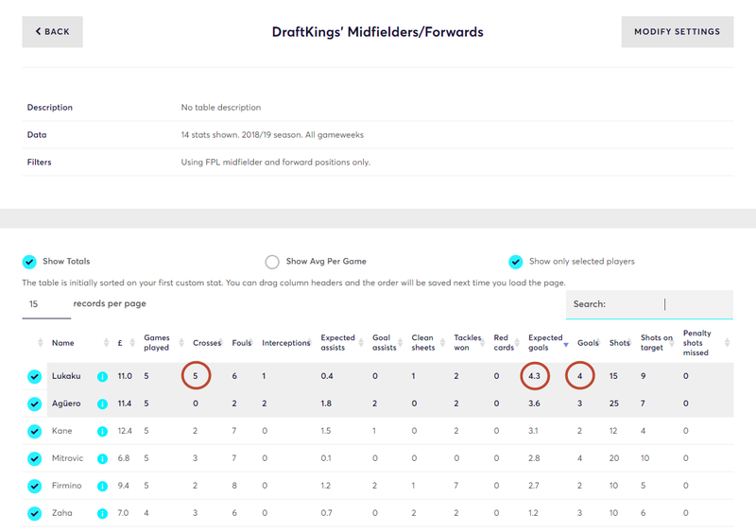Click the Agüero player name
Screen dimensions: 756x532
[x=66, y=403]
